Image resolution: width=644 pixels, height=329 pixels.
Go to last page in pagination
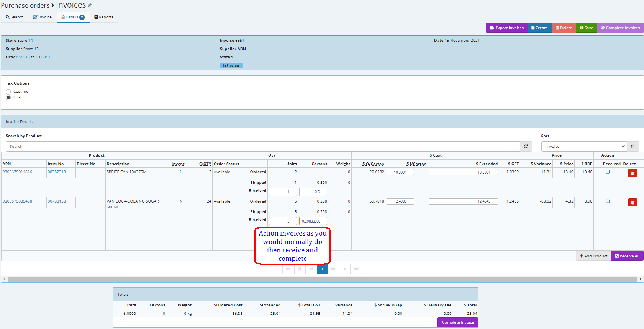coord(356,269)
